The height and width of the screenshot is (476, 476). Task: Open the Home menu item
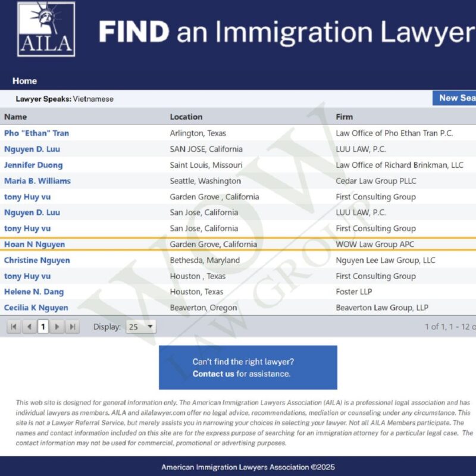(24, 81)
